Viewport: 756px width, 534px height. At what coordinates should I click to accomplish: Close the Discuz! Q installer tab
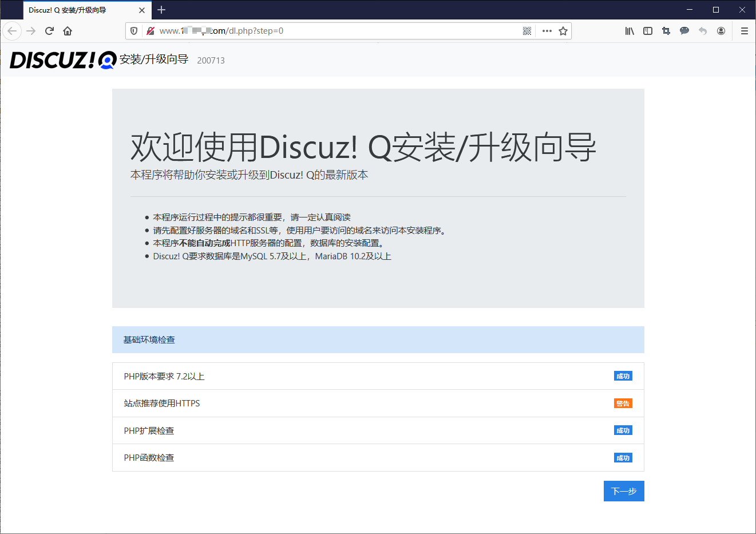143,10
